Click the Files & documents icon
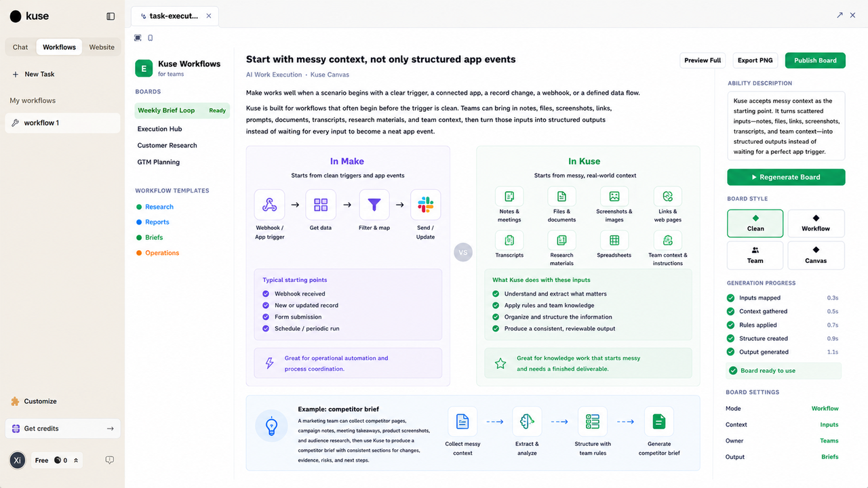The height and width of the screenshot is (488, 868). point(561,197)
